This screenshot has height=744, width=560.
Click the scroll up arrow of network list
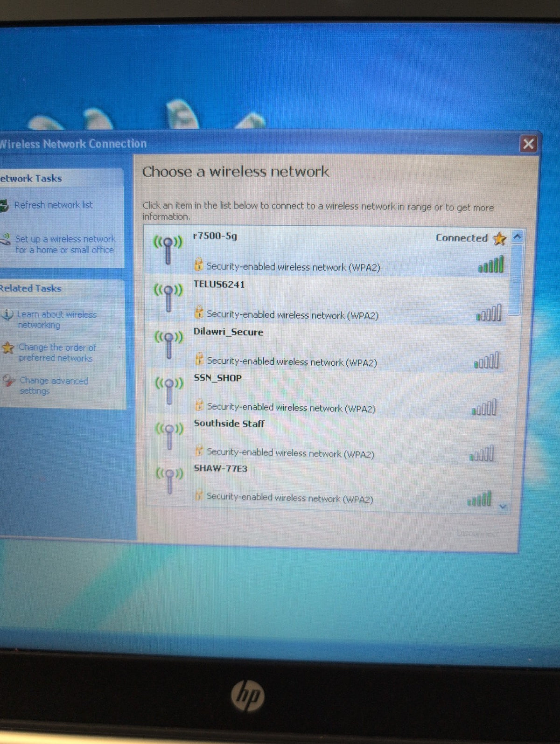(x=517, y=236)
